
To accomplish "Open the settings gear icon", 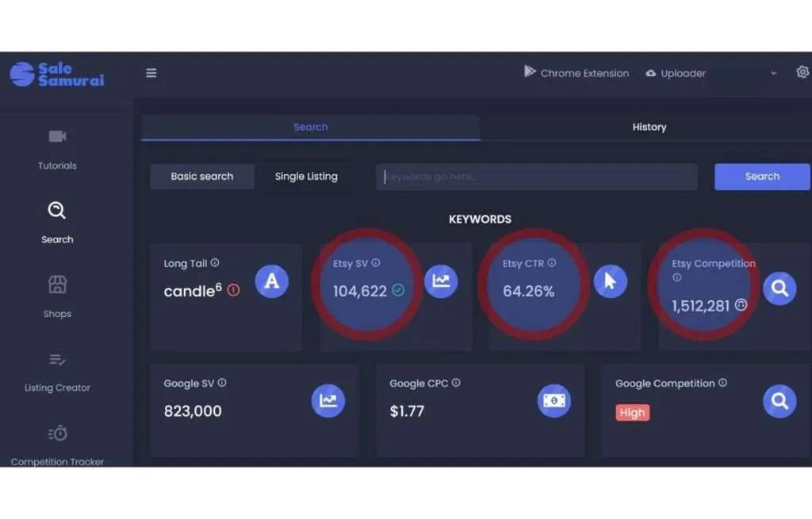I will tap(802, 72).
